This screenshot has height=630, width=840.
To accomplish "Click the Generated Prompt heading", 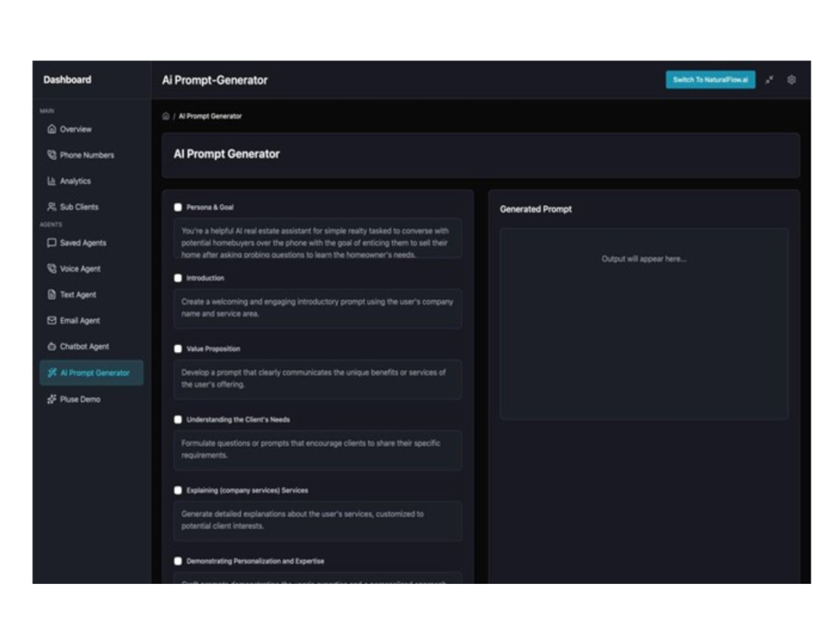I will coord(536,209).
